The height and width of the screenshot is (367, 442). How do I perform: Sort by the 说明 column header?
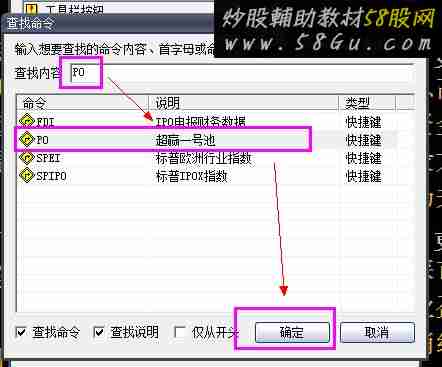pos(243,103)
